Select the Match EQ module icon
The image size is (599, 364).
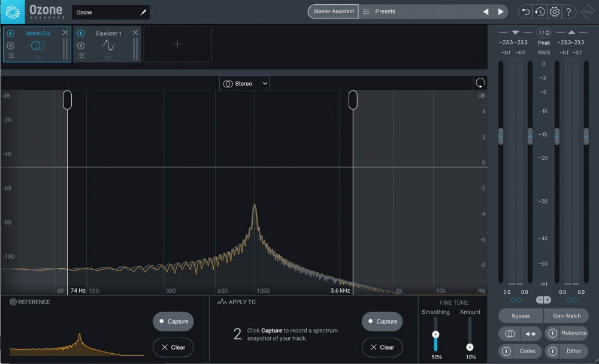point(38,45)
